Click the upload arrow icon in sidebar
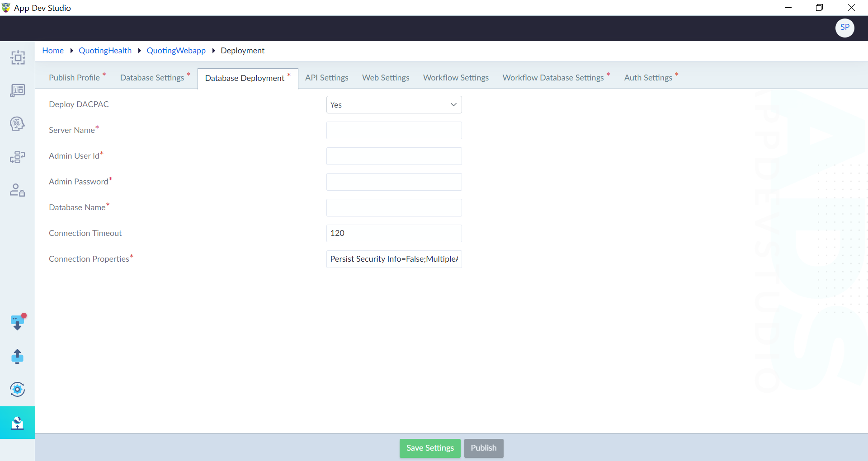Screen dimensions: 868x461 click(18, 356)
